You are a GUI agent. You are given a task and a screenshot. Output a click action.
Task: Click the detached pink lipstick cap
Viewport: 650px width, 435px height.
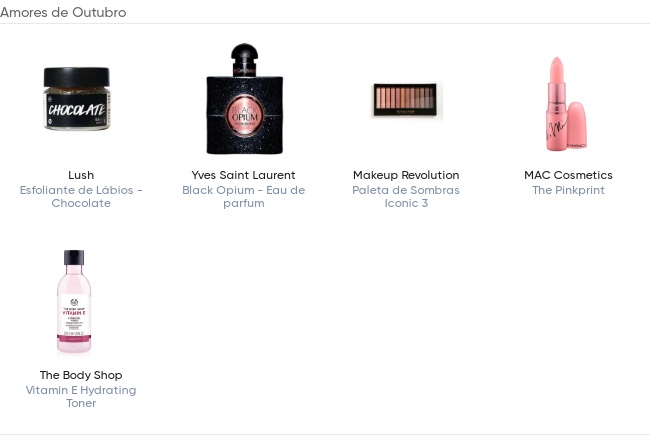[577, 125]
